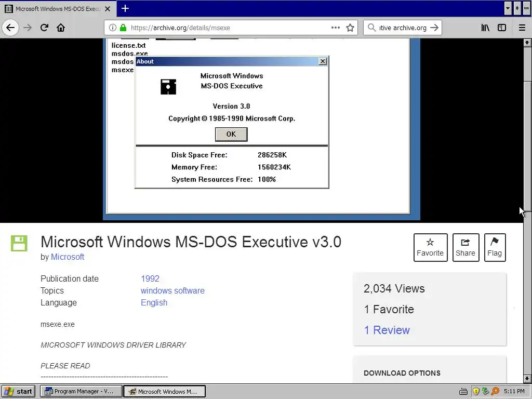
Task: Switch to Microsoft Windows M... taskbar item
Action: click(x=165, y=391)
